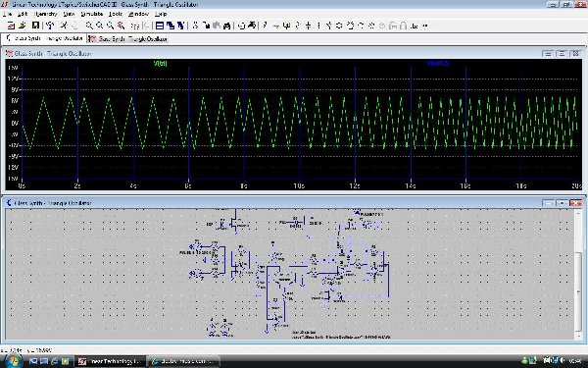
Task: Click the cursor coordinates in status bar
Action: coord(27,349)
